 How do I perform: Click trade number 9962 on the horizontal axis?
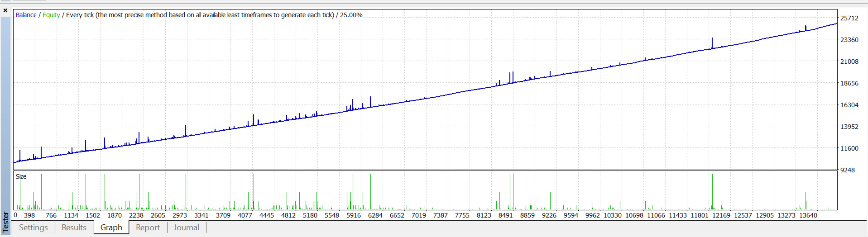click(593, 215)
